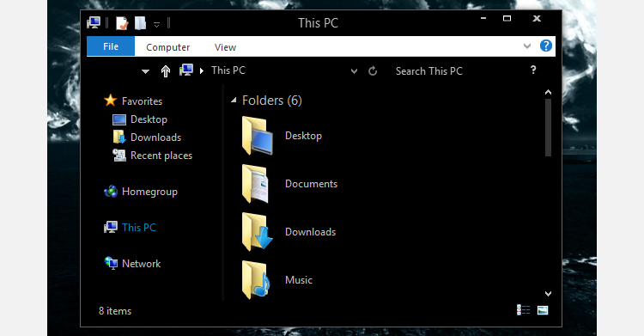
Task: Select the large Downloads folder icon
Action: (x=257, y=232)
